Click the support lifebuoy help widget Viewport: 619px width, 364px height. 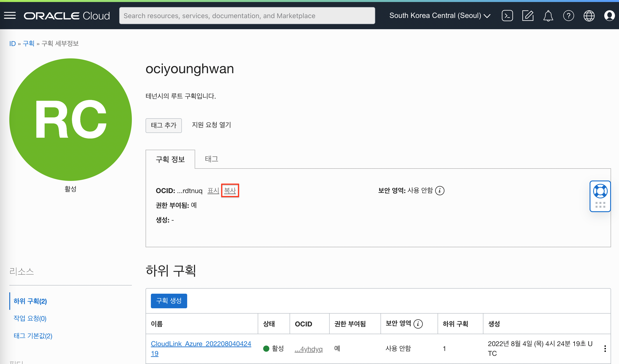tap(600, 191)
